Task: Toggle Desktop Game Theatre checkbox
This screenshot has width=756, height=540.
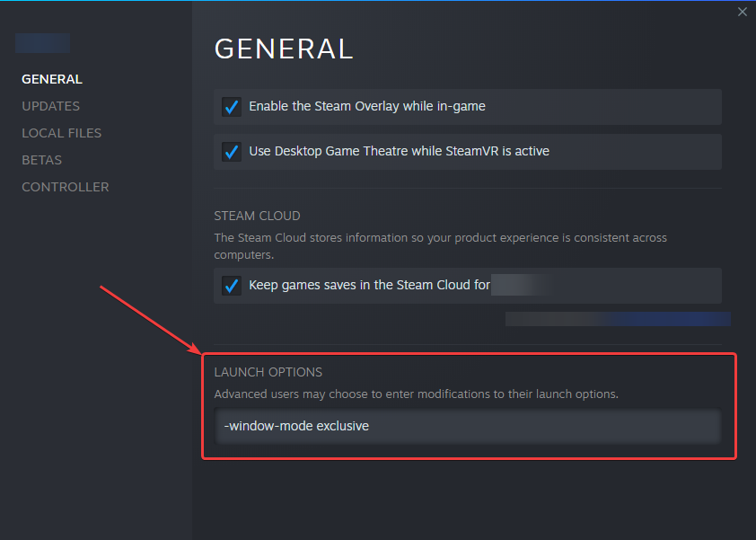Action: tap(232, 152)
